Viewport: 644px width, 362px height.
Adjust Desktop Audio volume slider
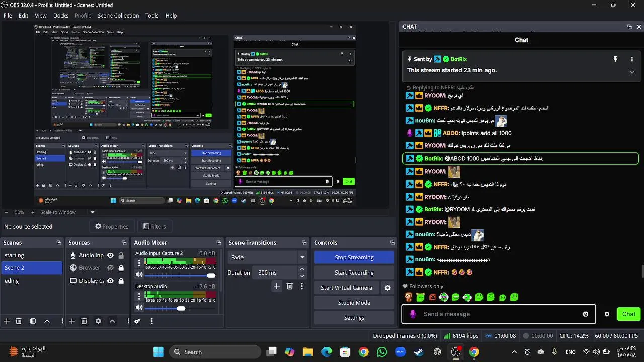(180, 308)
